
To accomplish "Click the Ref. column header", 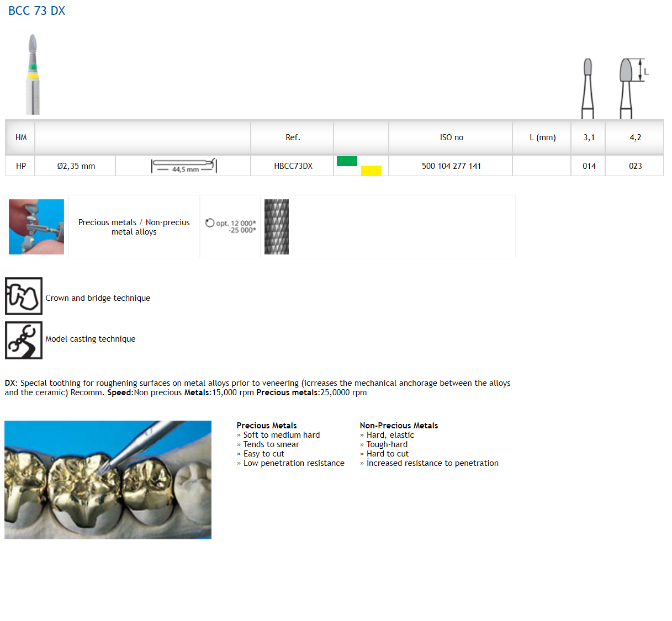I will (293, 137).
